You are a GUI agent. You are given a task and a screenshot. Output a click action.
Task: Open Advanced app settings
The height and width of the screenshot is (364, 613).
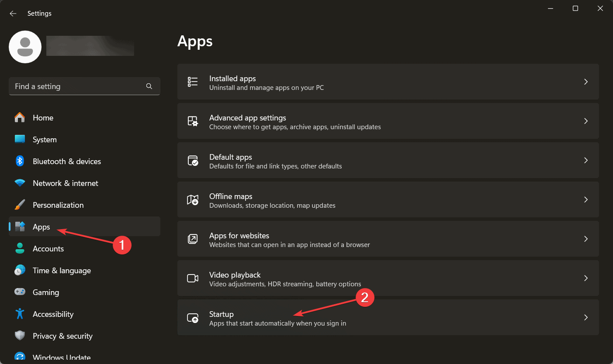(x=388, y=121)
